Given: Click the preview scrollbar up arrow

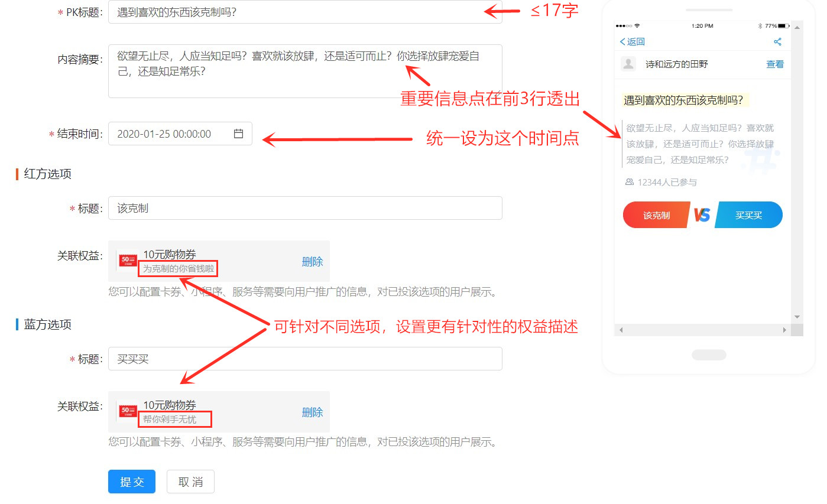Looking at the screenshot, I should point(797,27).
